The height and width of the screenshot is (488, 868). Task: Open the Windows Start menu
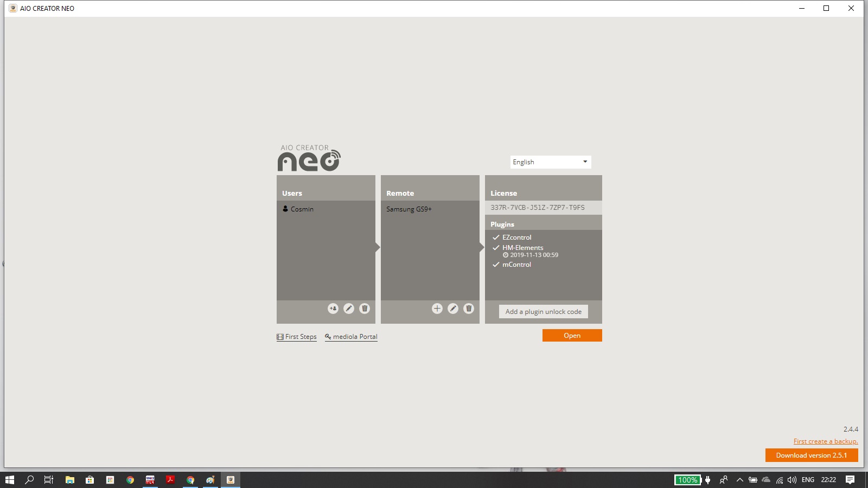pyautogui.click(x=10, y=480)
